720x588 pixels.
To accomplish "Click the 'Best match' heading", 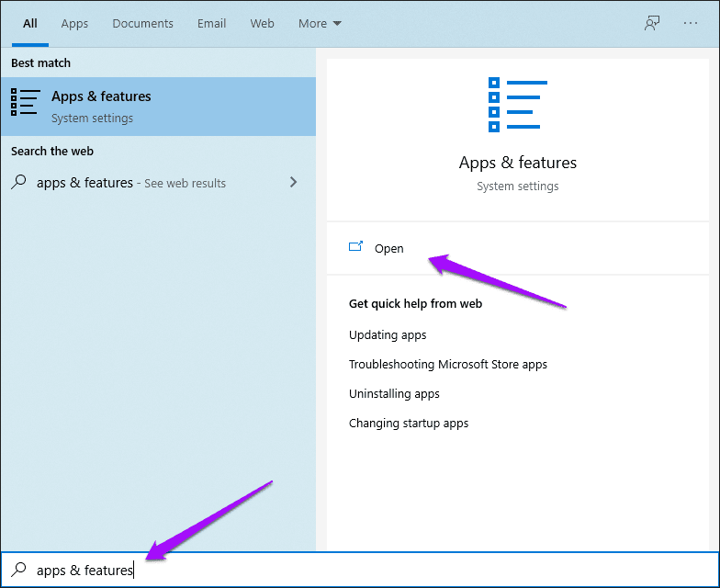I will point(40,62).
